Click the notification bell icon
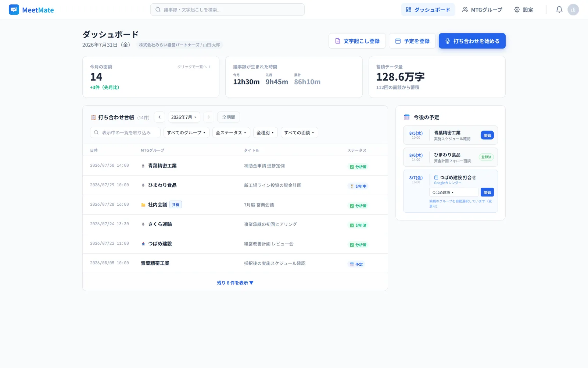Viewport: 588px width, 368px height. (x=559, y=10)
